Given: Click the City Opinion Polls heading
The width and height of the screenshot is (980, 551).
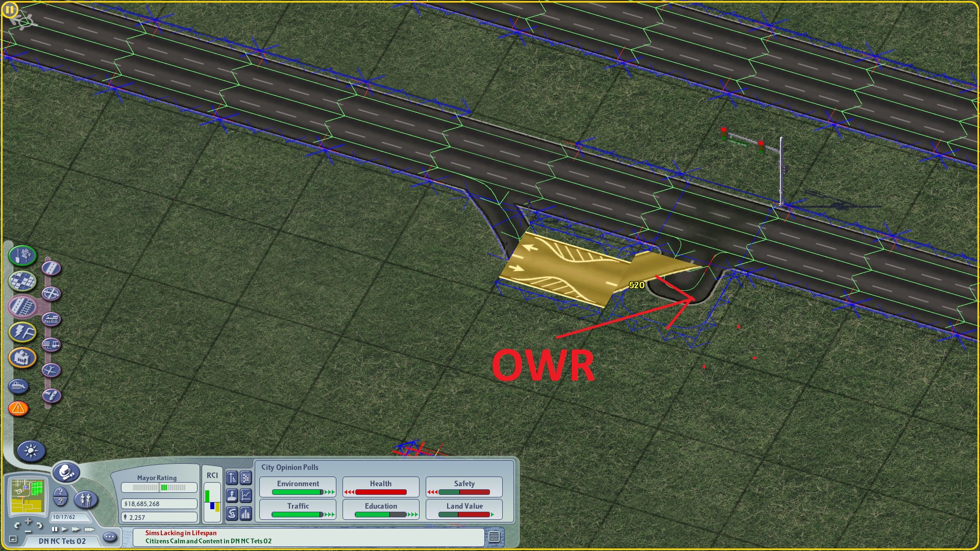Looking at the screenshot, I should (289, 467).
